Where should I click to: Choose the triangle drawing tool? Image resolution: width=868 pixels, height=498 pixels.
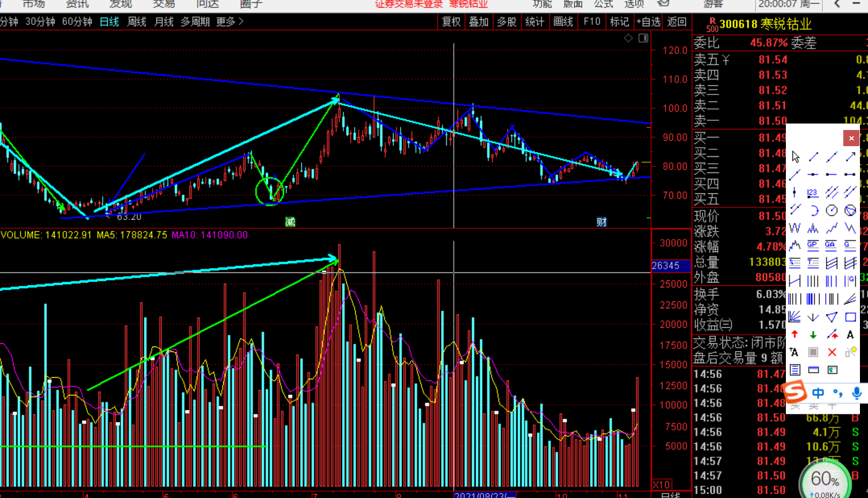(x=831, y=317)
